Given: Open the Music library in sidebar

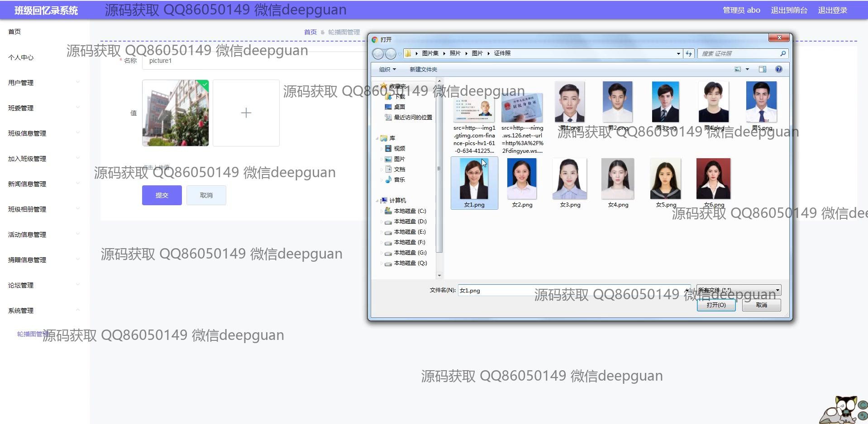Looking at the screenshot, I should tap(399, 180).
